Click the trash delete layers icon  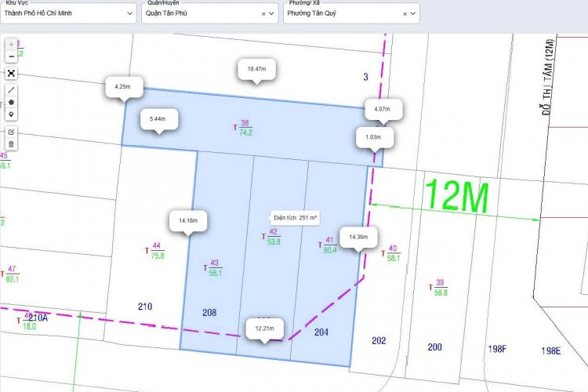tap(11, 144)
